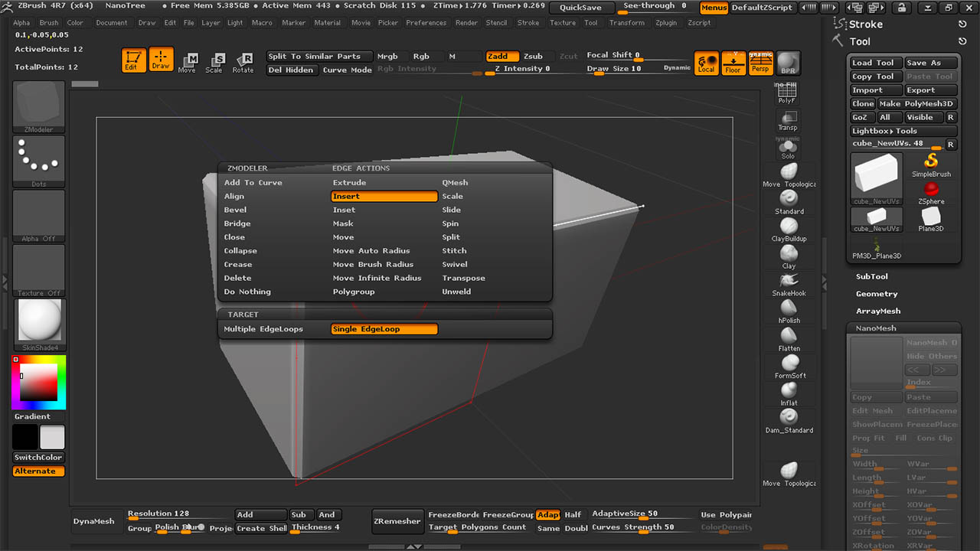The width and height of the screenshot is (980, 551).
Task: Activate the Edit mode icon
Action: [x=134, y=60]
